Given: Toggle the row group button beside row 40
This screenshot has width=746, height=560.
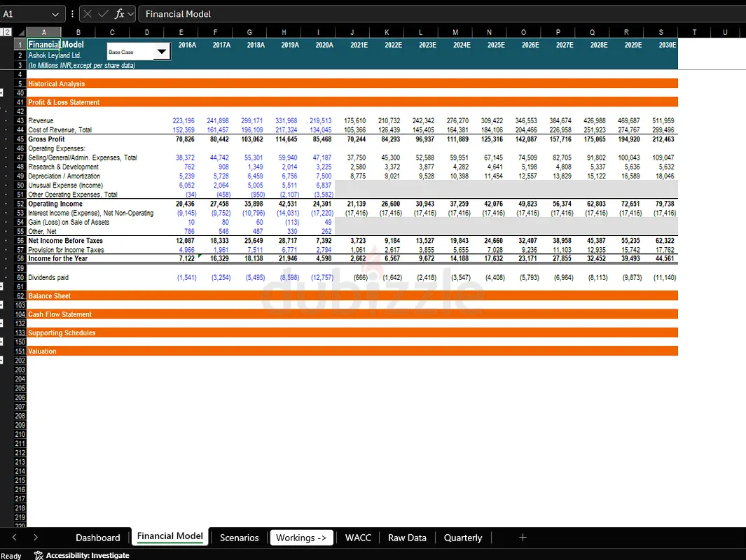Looking at the screenshot, I should pos(3,92).
